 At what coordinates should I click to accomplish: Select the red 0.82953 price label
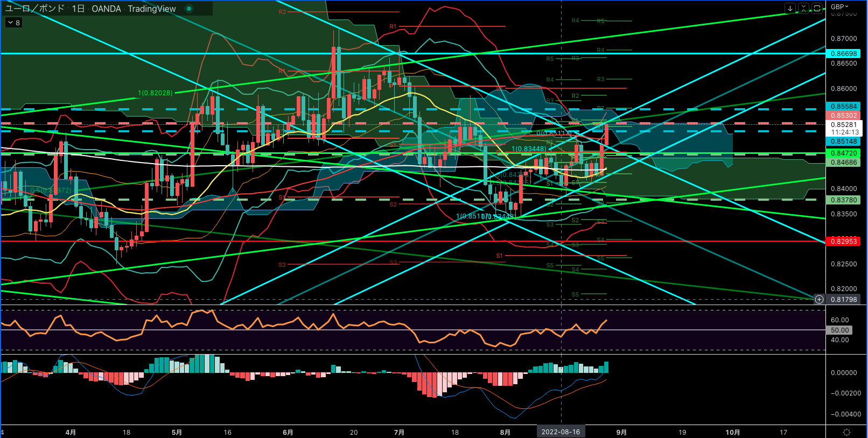[843, 241]
